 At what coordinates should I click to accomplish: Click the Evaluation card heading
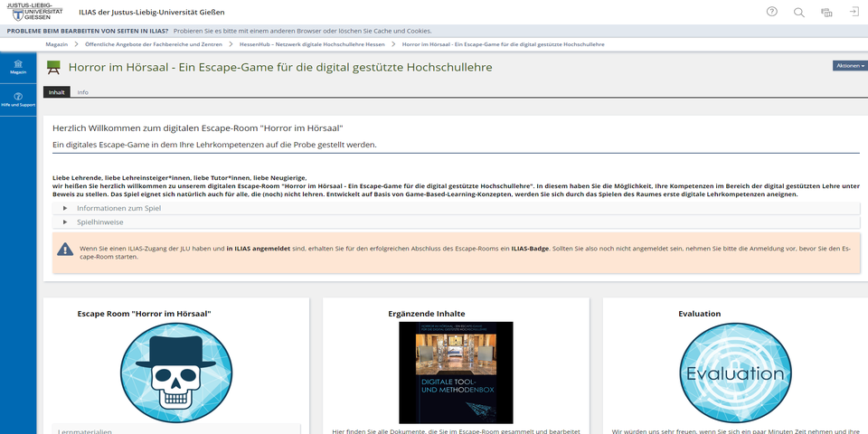[x=700, y=314]
